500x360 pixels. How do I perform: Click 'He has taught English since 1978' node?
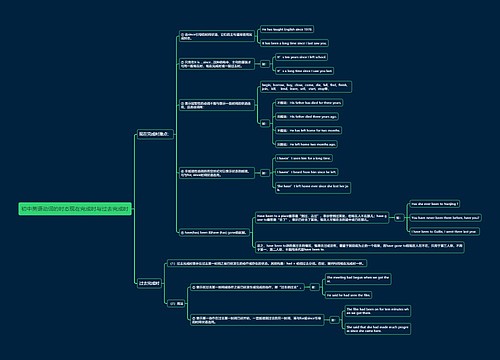click(287, 29)
